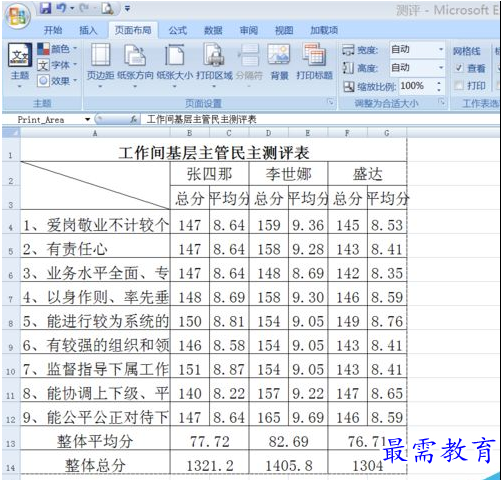Customize the quick access toolbar dropdown
The width and height of the screenshot is (504, 482).
127,9
